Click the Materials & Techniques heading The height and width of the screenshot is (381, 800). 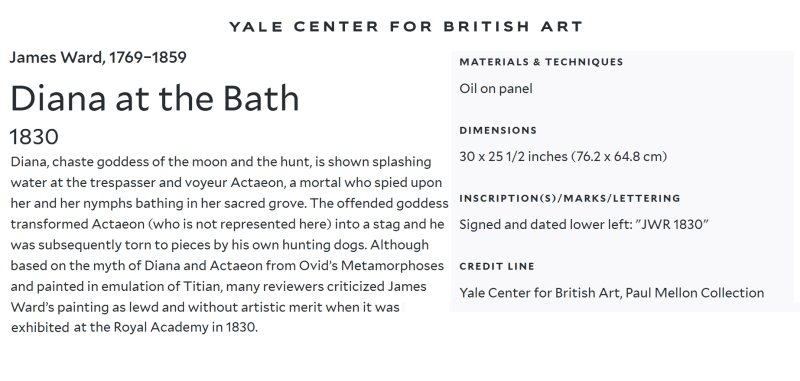coord(541,62)
